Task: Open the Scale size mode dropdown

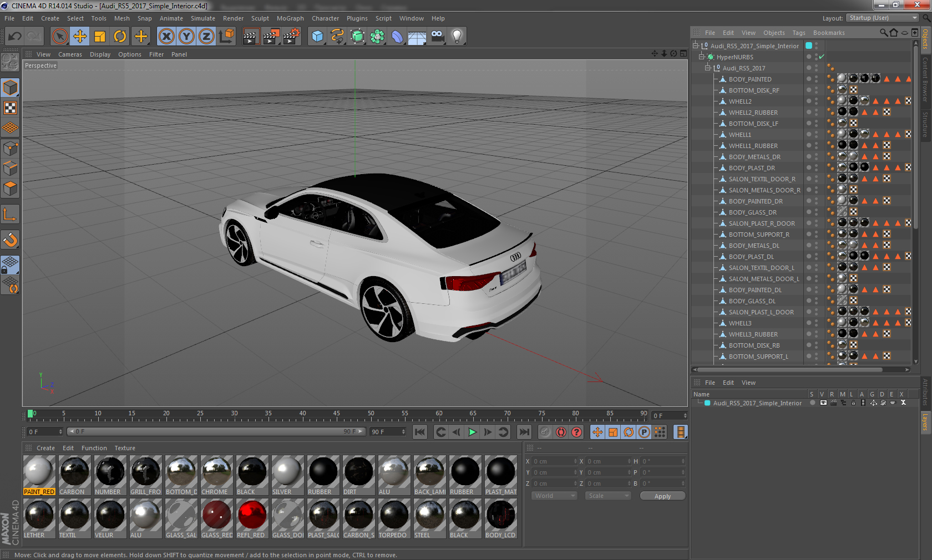Action: coord(609,496)
